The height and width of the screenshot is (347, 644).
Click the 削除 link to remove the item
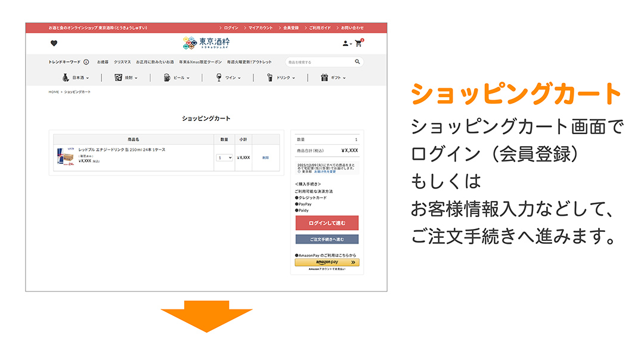coord(265,157)
